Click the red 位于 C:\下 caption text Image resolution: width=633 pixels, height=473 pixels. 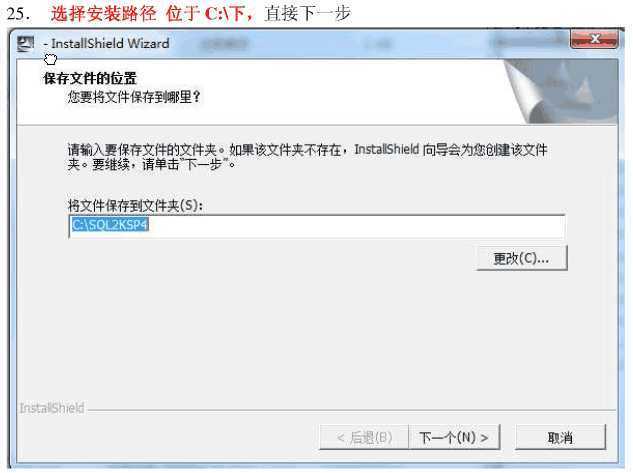pyautogui.click(x=209, y=14)
